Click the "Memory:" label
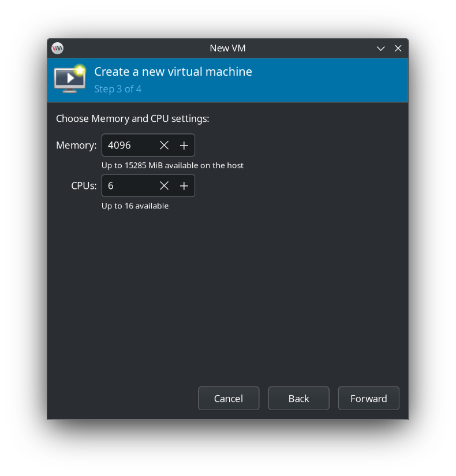 (76, 146)
